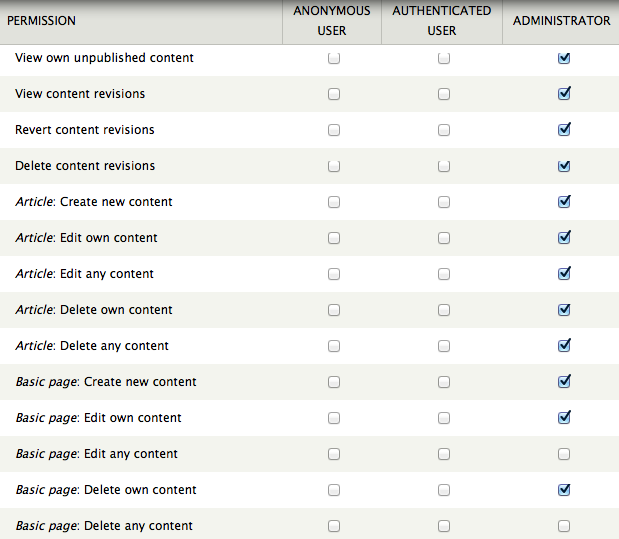The image size is (619, 539).
Task: Tick Basic page: Edit own content for Anonymous user
Action: (x=334, y=418)
